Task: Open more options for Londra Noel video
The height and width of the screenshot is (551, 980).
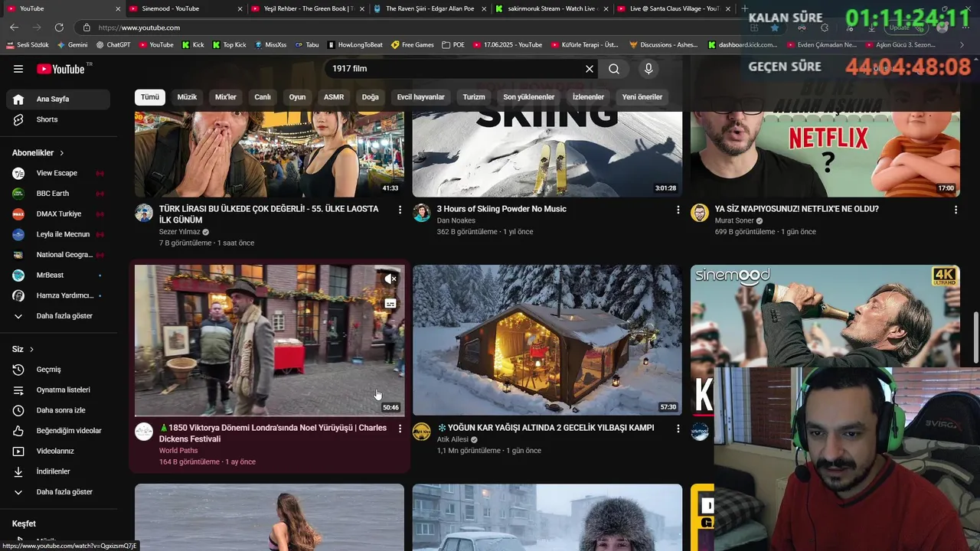Action: [x=400, y=429]
